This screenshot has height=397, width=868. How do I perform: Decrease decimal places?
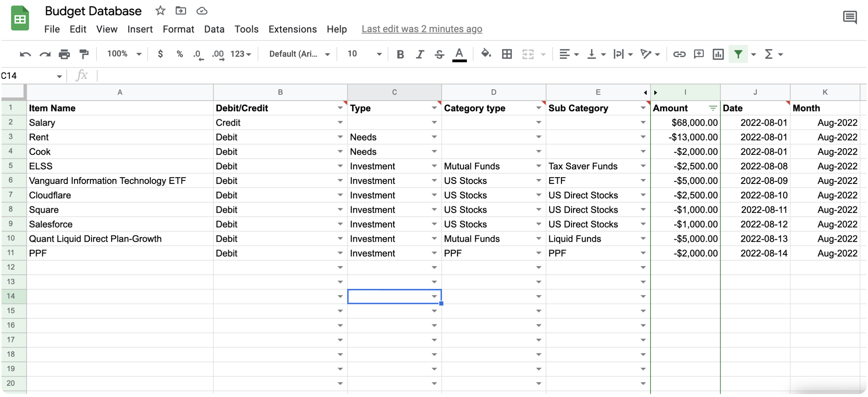(198, 54)
